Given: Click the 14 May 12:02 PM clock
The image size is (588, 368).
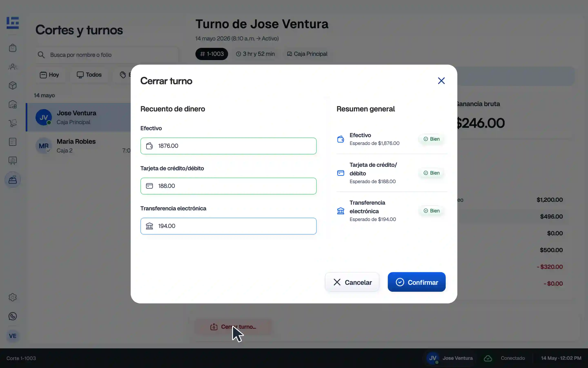Looking at the screenshot, I should (x=561, y=358).
